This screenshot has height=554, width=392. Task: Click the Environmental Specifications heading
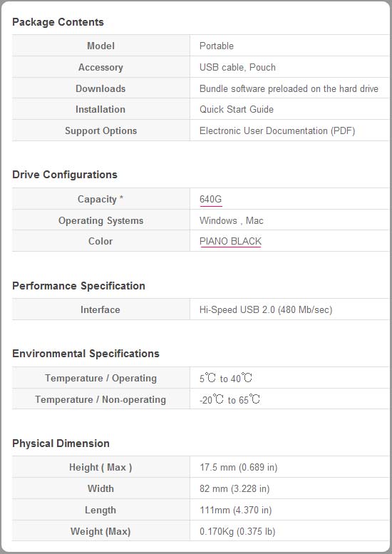pyautogui.click(x=86, y=354)
